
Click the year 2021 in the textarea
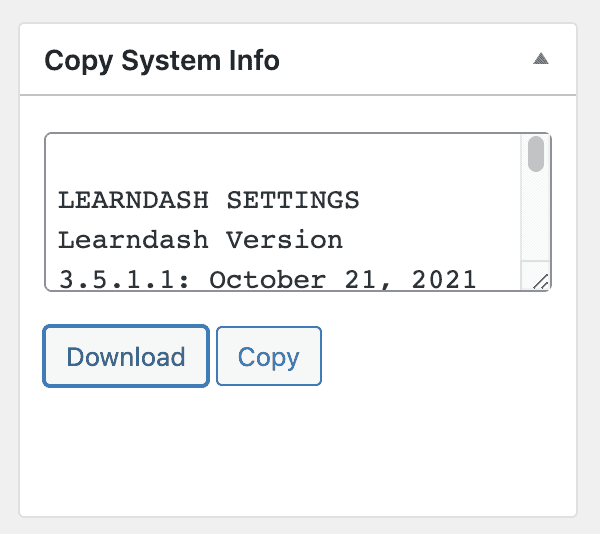pos(444,280)
